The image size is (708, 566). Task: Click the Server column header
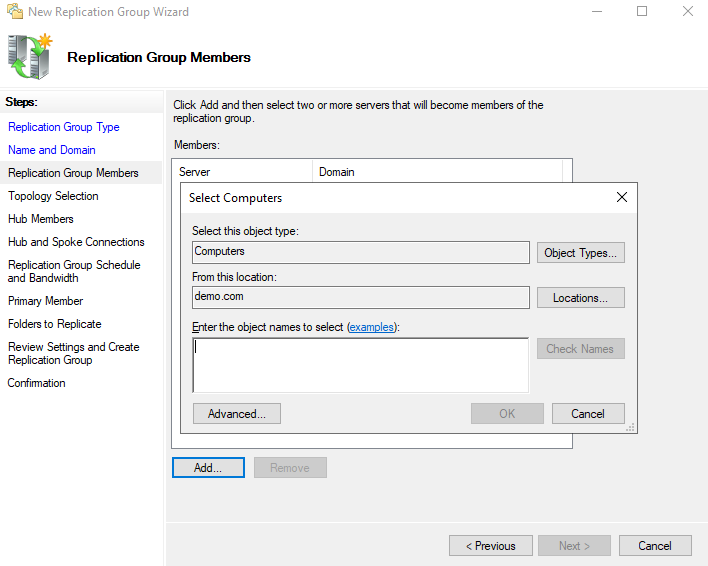pos(242,172)
